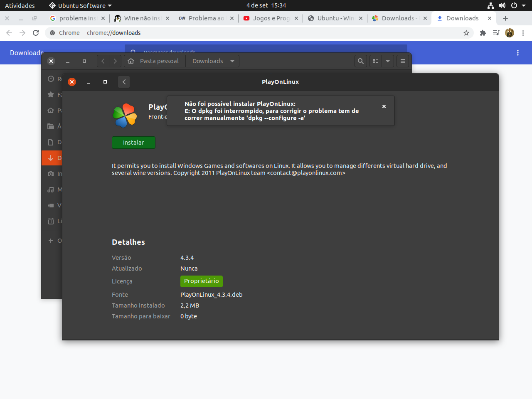Click Chrome back arrow
This screenshot has width=532, height=399.
pyautogui.click(x=9, y=33)
